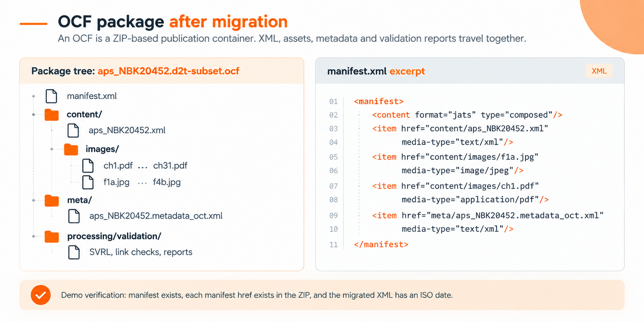644x322 pixels.
Task: Click the ch1.pdf file name
Action: pyautogui.click(x=118, y=165)
